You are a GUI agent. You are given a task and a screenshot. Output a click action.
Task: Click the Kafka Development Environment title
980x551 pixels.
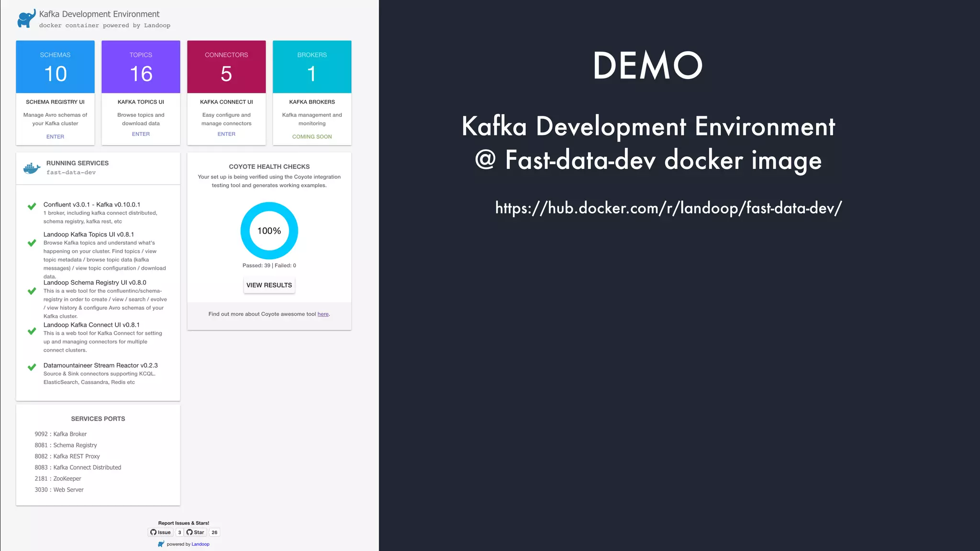pos(100,14)
